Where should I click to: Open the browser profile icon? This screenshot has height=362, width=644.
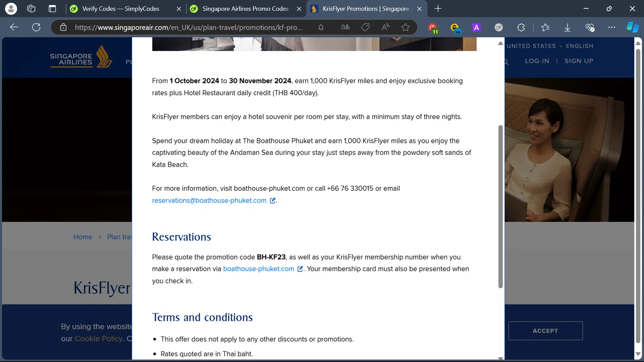click(11, 9)
